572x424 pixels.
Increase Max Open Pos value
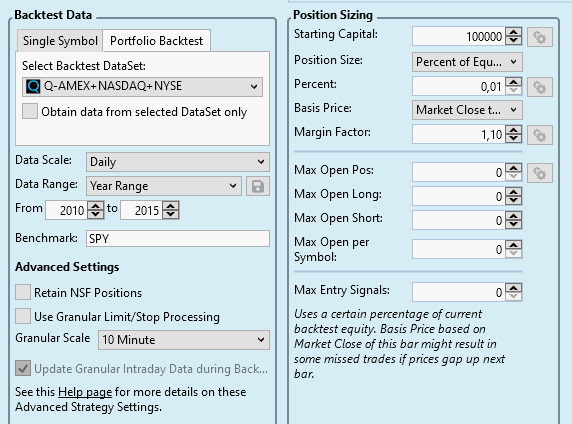pyautogui.click(x=514, y=169)
